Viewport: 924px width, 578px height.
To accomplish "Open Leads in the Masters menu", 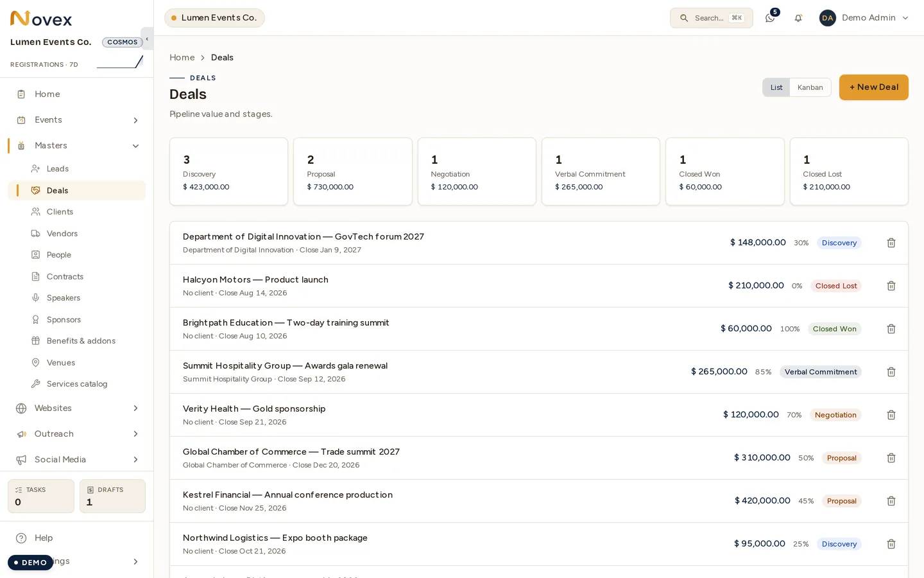I will click(x=77, y=169).
